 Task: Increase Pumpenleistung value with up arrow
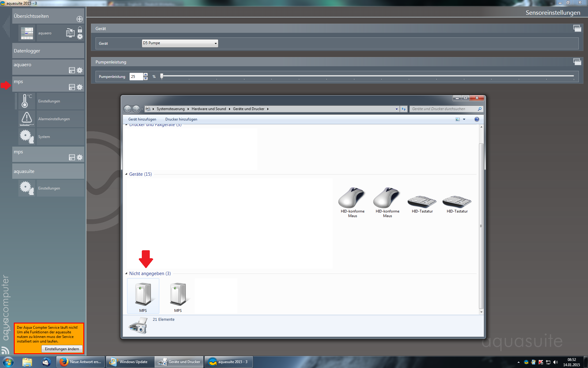click(x=146, y=75)
